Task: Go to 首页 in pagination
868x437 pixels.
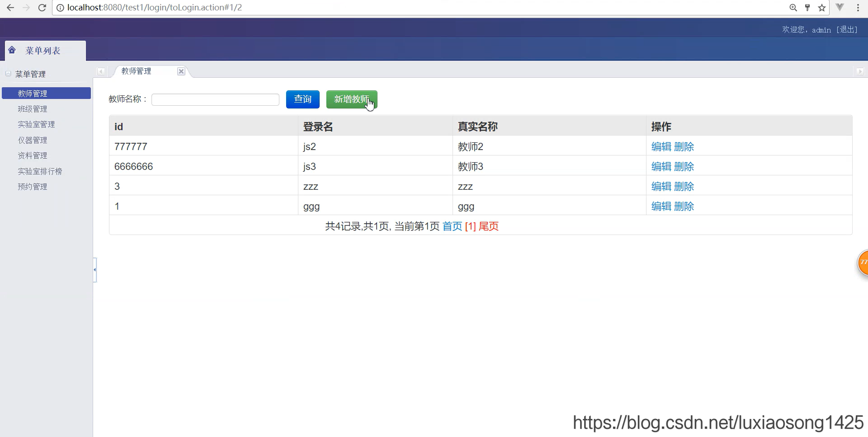Action: click(x=452, y=226)
